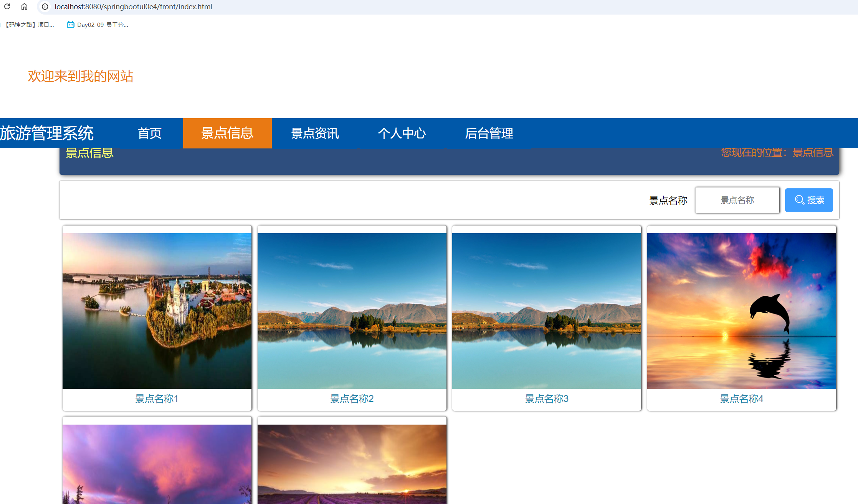Open the lavender field sunset thumbnail
Screen dimensions: 858x504
352,464
